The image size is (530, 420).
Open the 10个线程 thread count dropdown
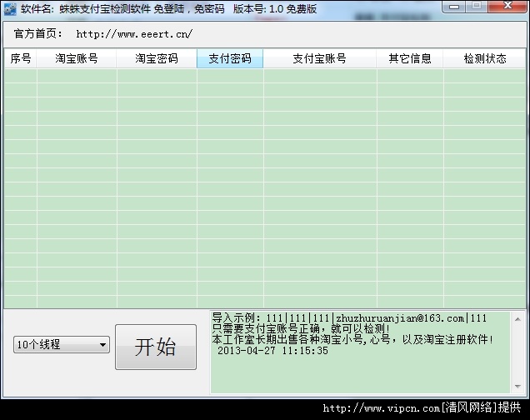tap(62, 345)
